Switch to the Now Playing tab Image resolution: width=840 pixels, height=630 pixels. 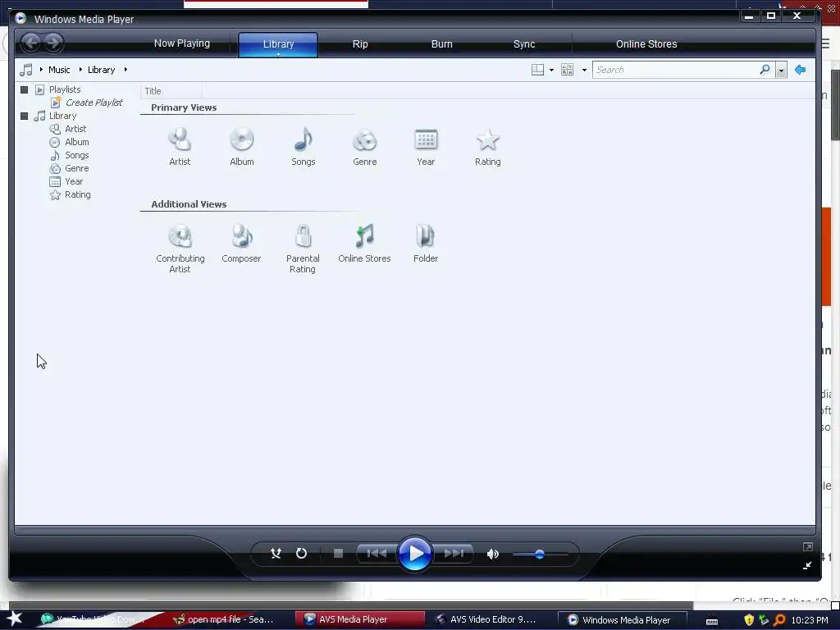(x=181, y=43)
